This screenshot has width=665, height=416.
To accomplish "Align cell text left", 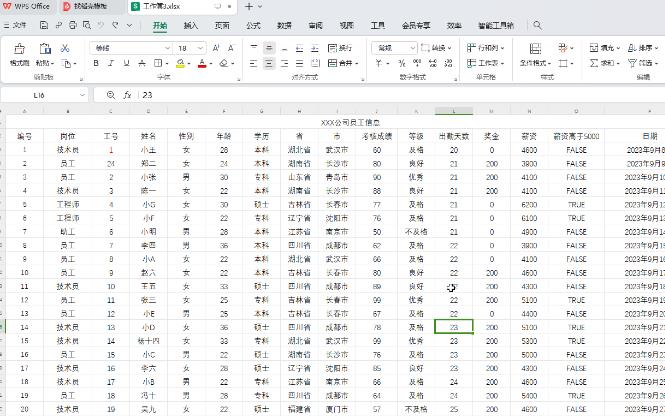I will (254, 64).
